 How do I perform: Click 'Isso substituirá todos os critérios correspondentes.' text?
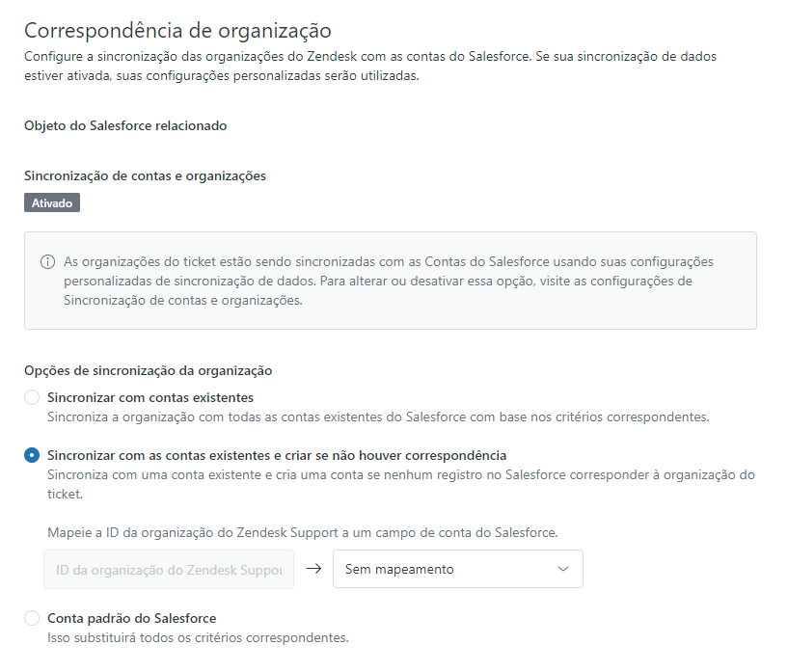[198, 637]
